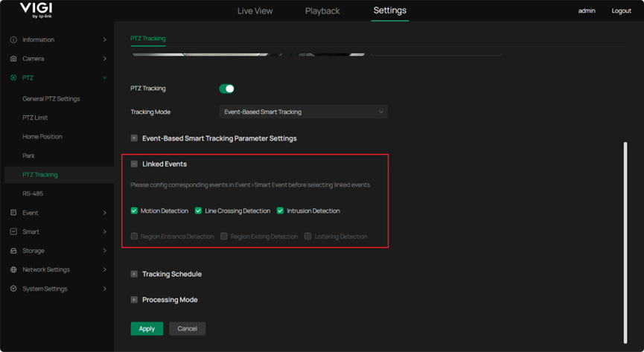Click the Information sidebar icon
This screenshot has height=352, width=644.
[13, 40]
